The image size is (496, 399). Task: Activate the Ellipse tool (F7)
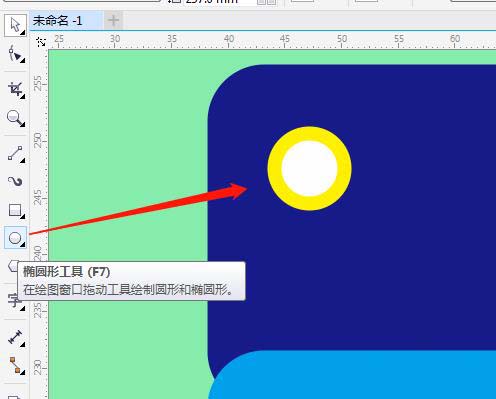(15, 238)
